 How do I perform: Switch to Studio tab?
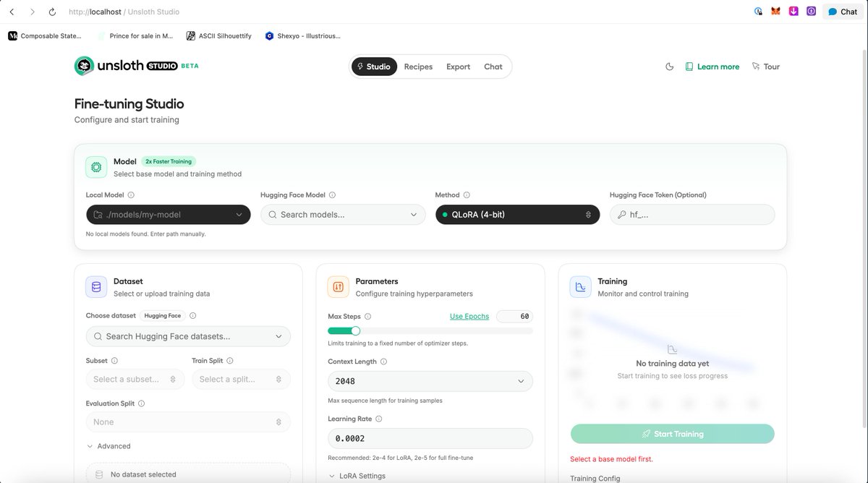pyautogui.click(x=373, y=67)
